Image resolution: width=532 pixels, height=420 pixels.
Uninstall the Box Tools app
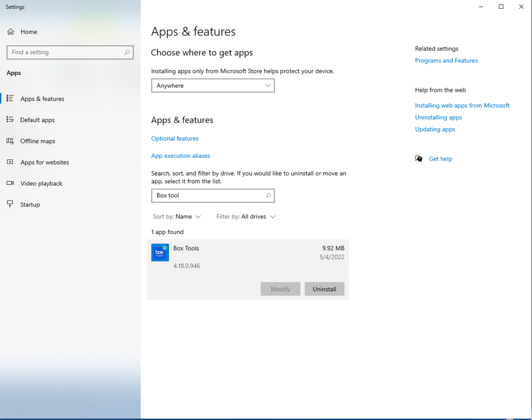click(x=324, y=289)
